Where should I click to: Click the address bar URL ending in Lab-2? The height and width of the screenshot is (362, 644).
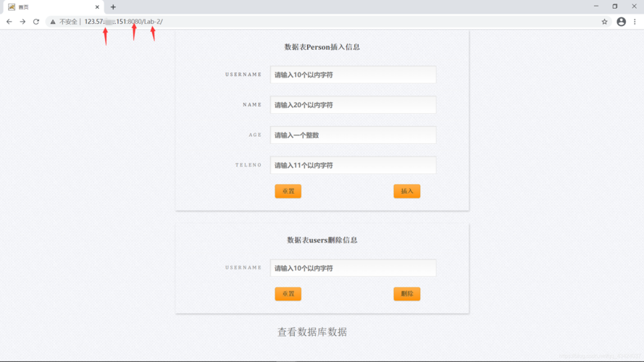pyautogui.click(x=123, y=22)
